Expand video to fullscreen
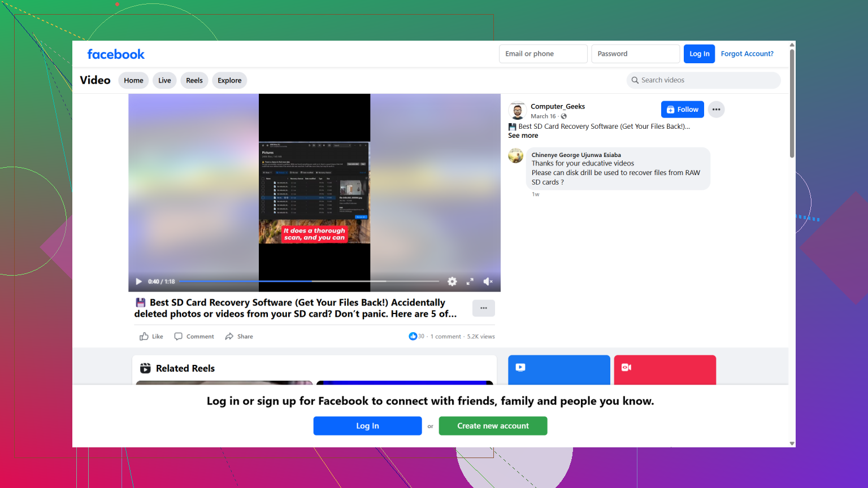 (x=470, y=281)
